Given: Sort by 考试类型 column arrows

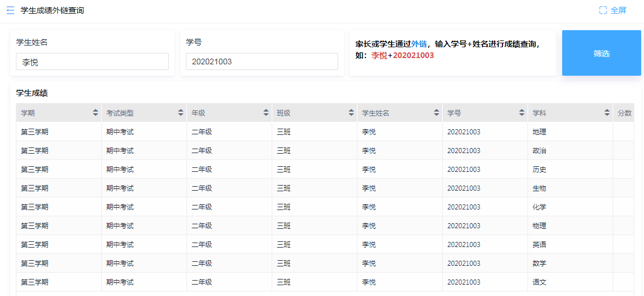Looking at the screenshot, I should (181, 113).
